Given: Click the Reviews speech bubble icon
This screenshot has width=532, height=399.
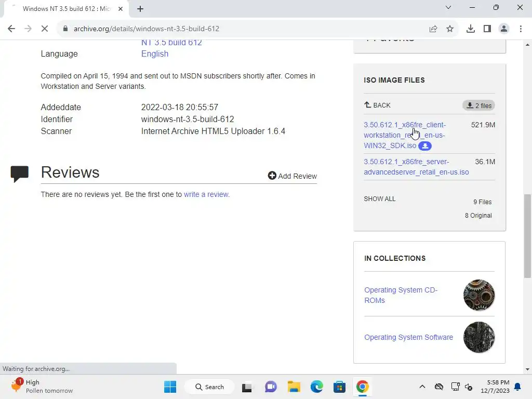Looking at the screenshot, I should click(x=19, y=174).
